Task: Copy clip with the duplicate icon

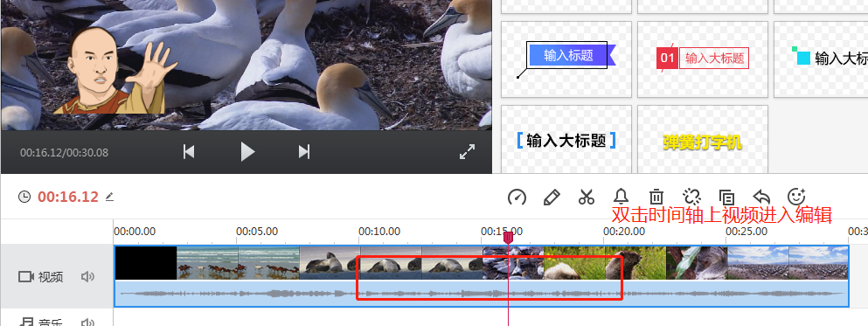Action: tap(726, 197)
